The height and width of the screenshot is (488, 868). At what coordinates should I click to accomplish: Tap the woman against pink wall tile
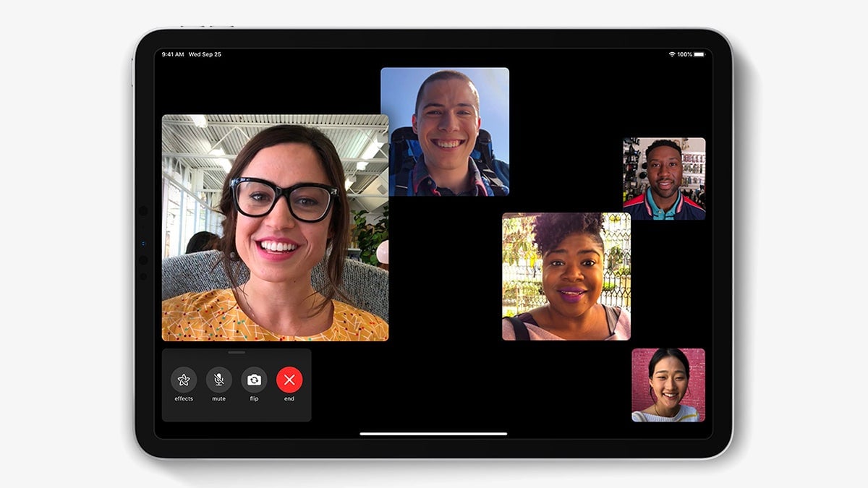tap(669, 387)
